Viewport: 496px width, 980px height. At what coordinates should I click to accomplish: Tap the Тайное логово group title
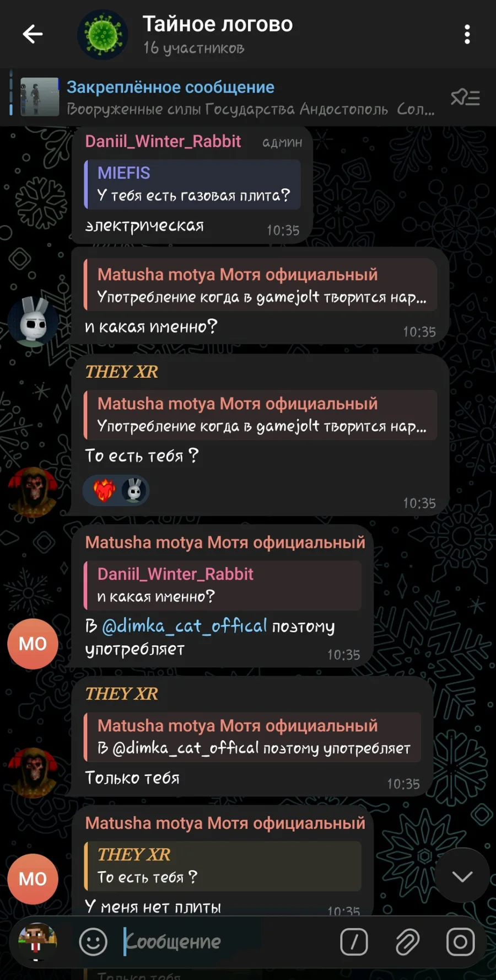point(218,24)
